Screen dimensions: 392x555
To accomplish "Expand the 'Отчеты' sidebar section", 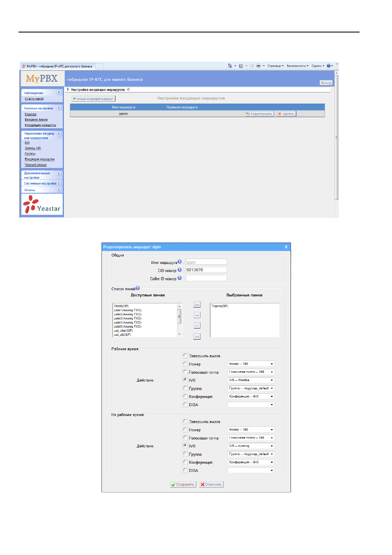I will click(59, 190).
